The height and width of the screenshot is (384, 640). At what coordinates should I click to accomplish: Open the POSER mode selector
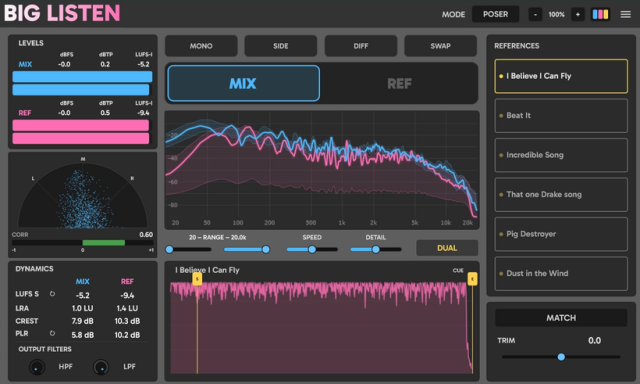[x=496, y=14]
